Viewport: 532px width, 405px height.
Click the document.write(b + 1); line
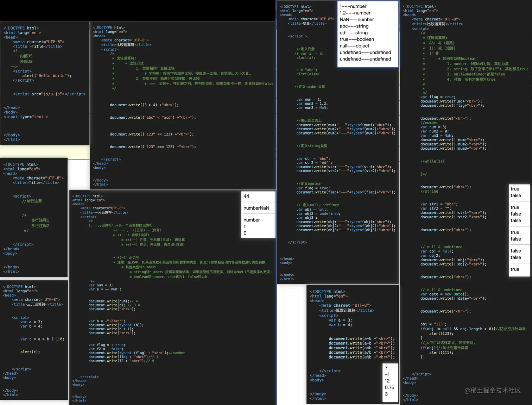pyautogui.click(x=111, y=329)
